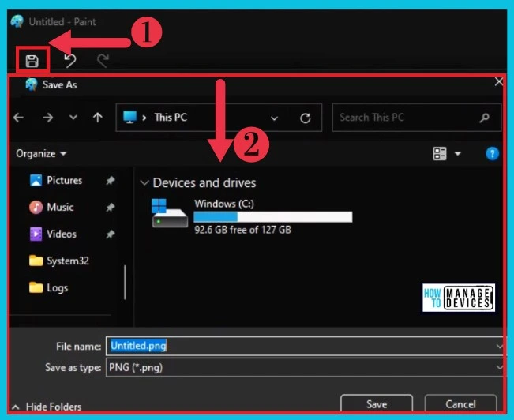Screen dimensions: 514x420
Task: Click the 92.6 GB free of 127 GB text
Action: (x=242, y=230)
